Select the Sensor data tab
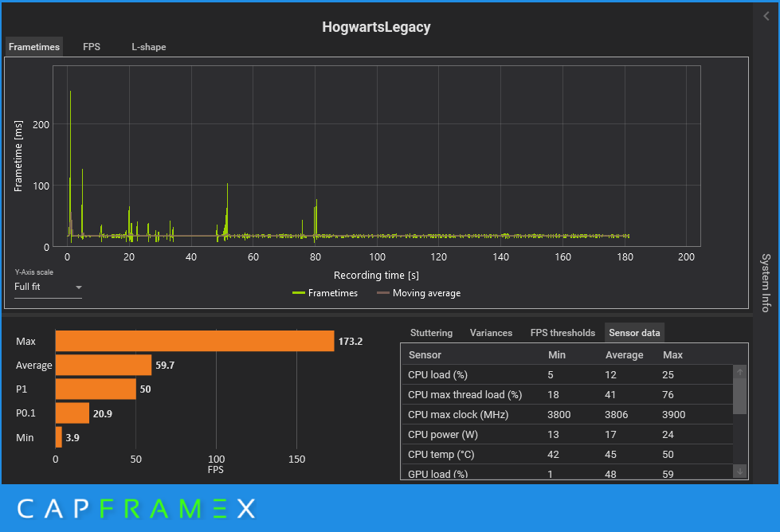Viewport: 780px width, 532px height. click(x=634, y=333)
